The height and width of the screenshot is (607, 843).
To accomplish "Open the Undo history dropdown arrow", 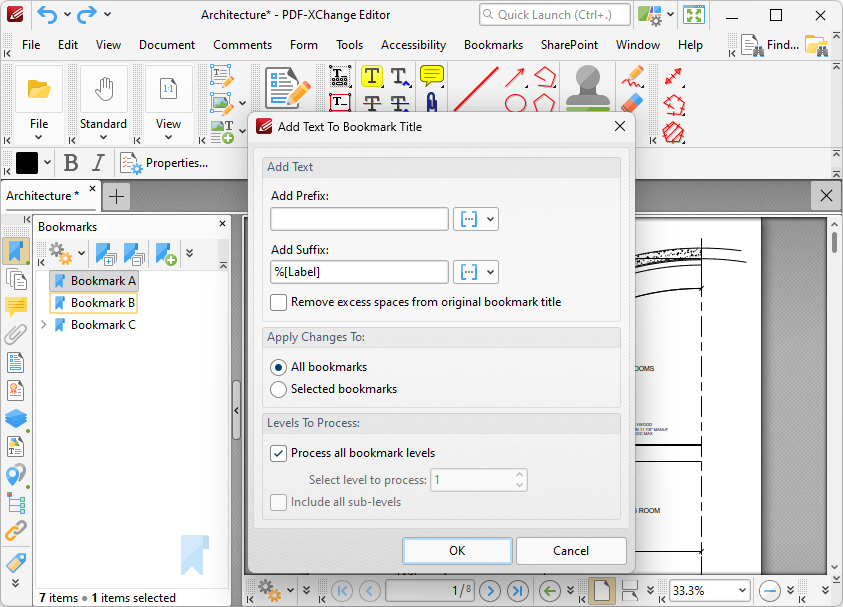I will pos(67,15).
